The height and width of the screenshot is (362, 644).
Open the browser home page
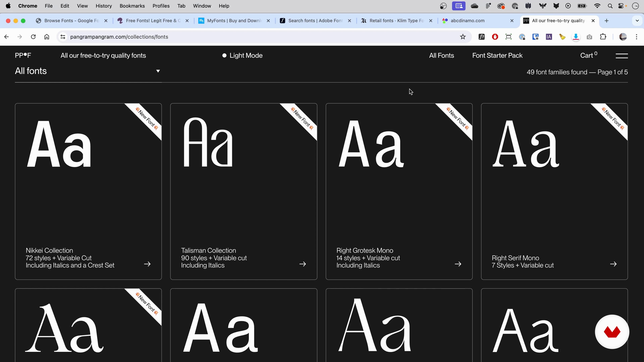click(x=47, y=37)
